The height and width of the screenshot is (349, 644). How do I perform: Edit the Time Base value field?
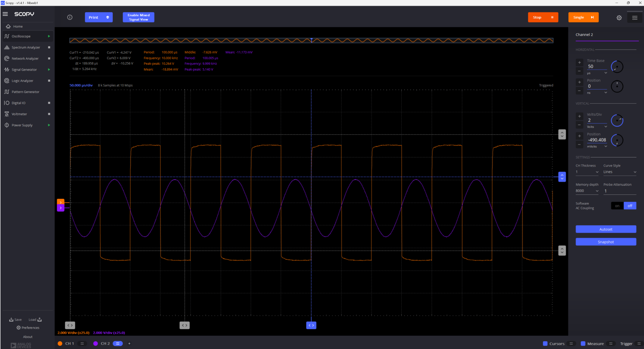point(597,66)
